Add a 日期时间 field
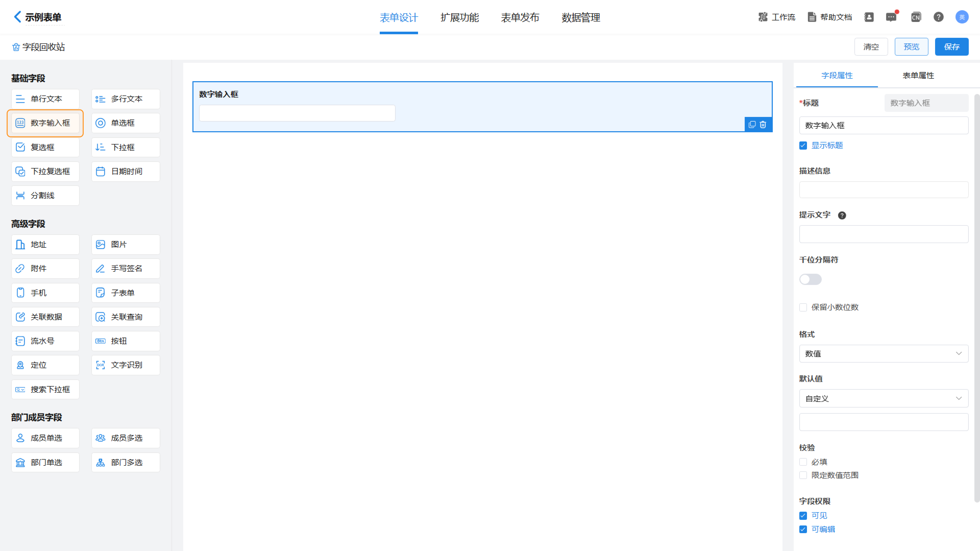Image resolution: width=980 pixels, height=551 pixels. click(x=126, y=171)
